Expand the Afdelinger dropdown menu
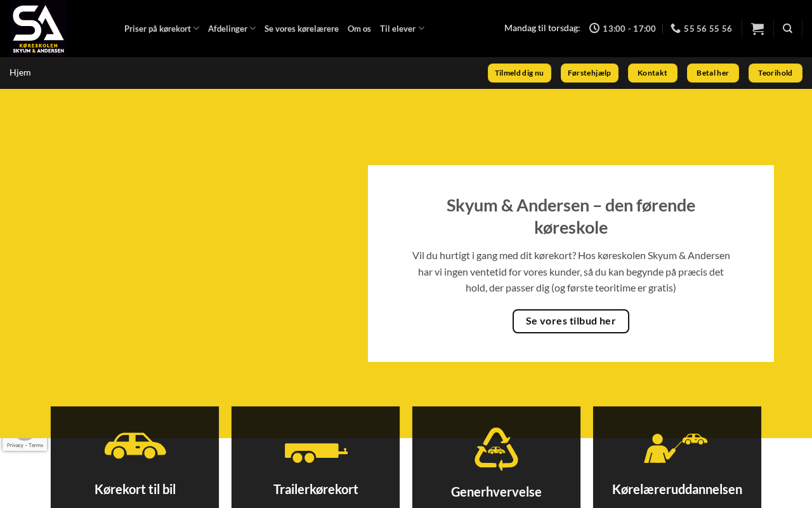The height and width of the screenshot is (508, 812). tap(232, 29)
